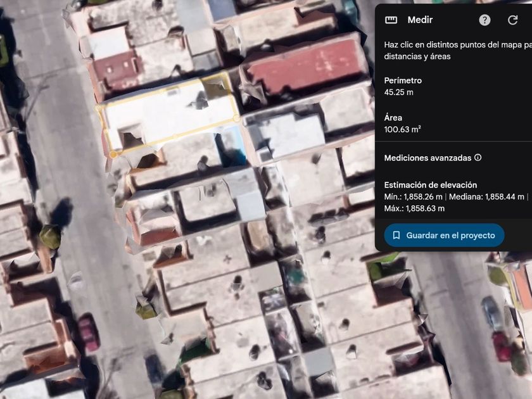
Task: Select the polygon vertex on the right edge
Action: (236, 118)
